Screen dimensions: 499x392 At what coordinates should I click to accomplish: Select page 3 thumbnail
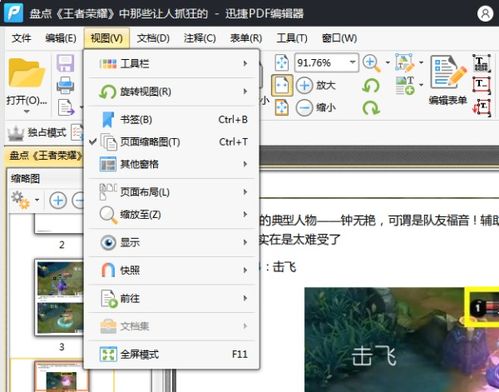click(x=59, y=297)
